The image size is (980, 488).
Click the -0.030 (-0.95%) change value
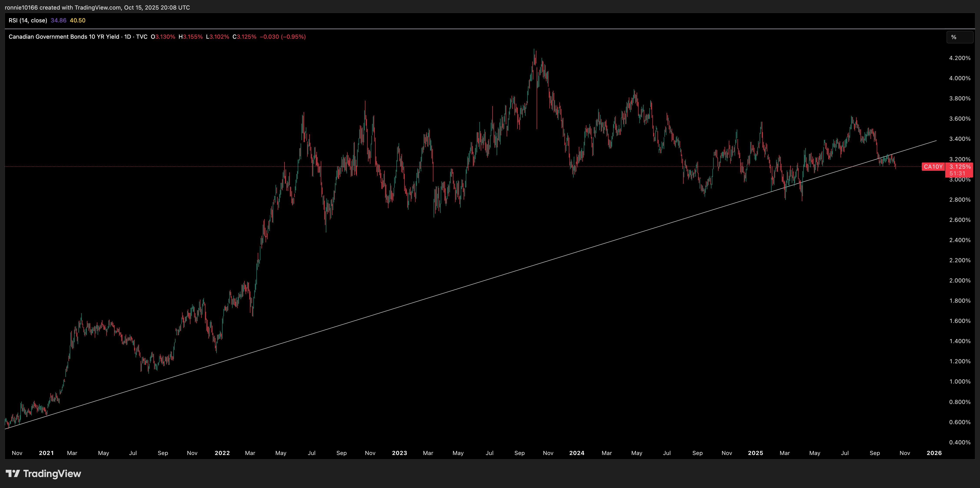283,37
